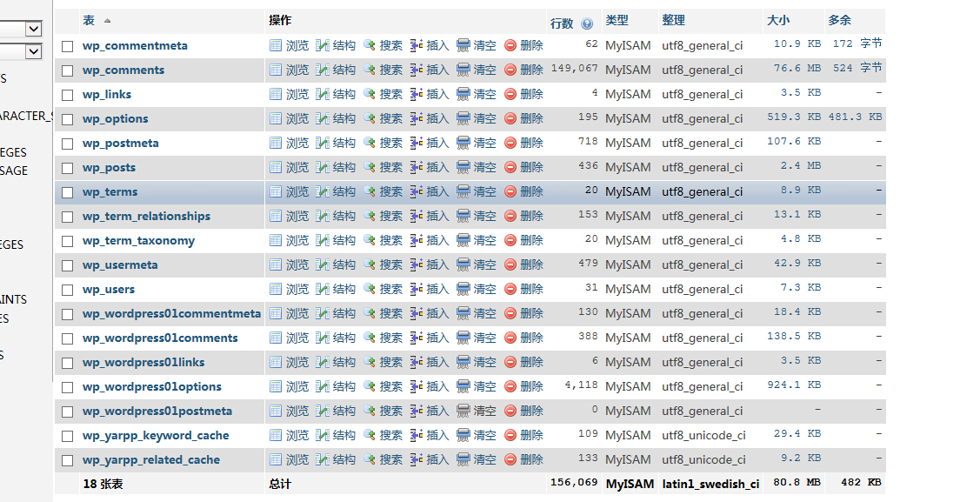The image size is (980, 502).
Task: Click the Empty icon for wp_yarpp_keyword_cache
Action: point(463,435)
